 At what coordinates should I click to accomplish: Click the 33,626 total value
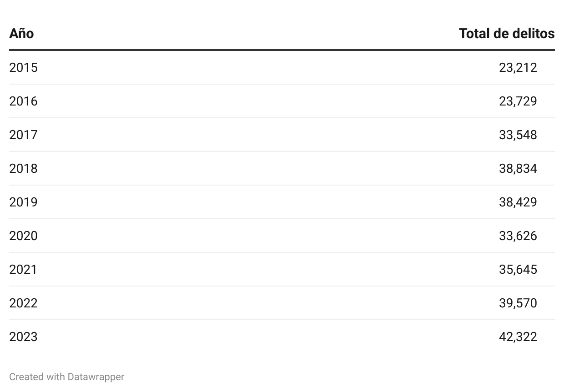pyautogui.click(x=518, y=236)
